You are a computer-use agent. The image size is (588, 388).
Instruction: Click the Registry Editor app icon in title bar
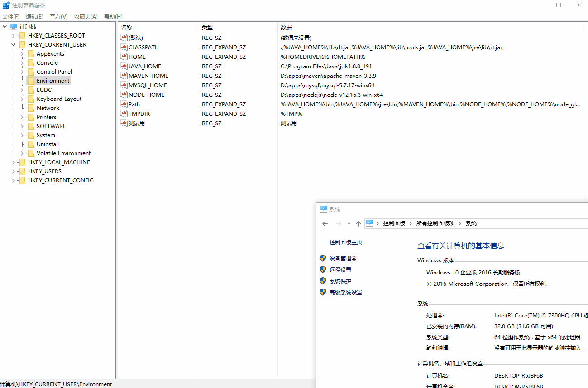pyautogui.click(x=6, y=5)
